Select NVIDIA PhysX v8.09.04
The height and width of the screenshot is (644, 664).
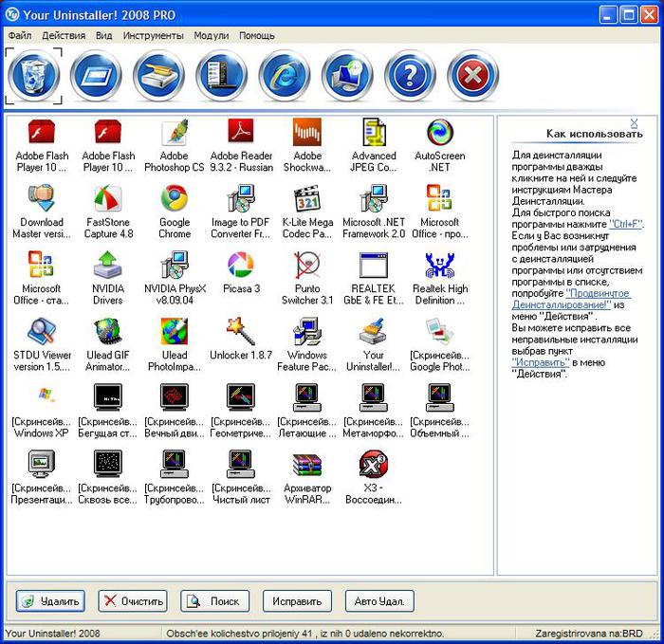[x=175, y=278]
